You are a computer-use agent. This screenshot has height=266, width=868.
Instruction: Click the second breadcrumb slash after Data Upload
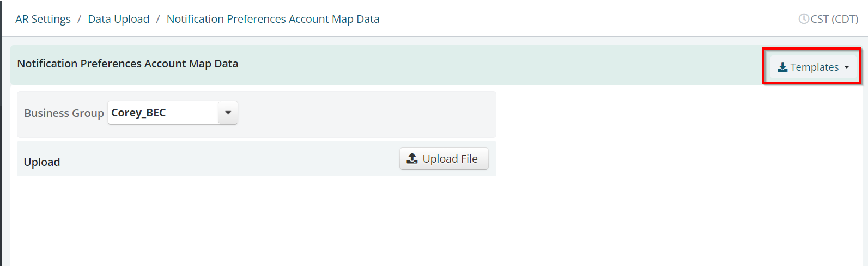click(158, 19)
